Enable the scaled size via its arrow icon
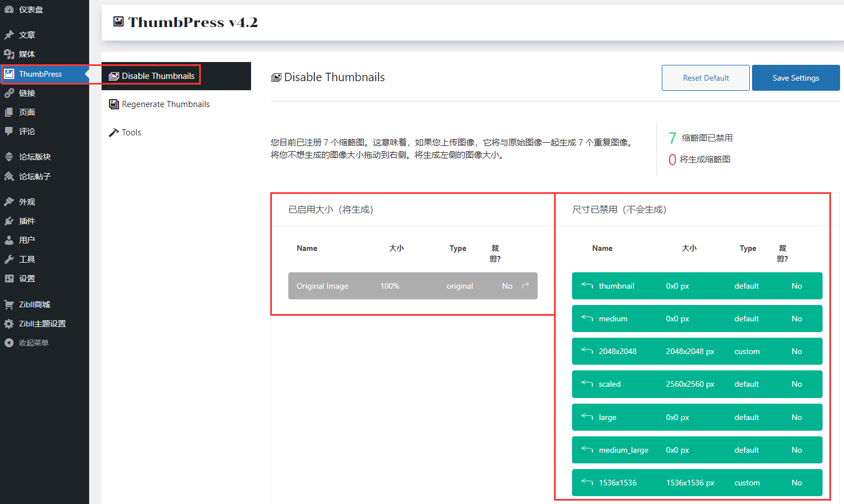This screenshot has height=504, width=844. 587,383
